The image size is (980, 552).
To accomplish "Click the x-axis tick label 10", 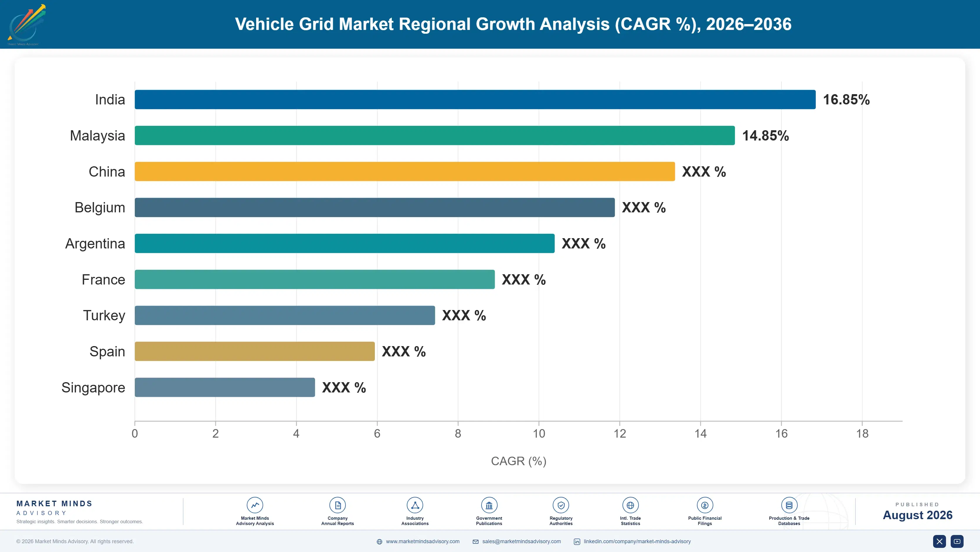I will [x=539, y=434].
